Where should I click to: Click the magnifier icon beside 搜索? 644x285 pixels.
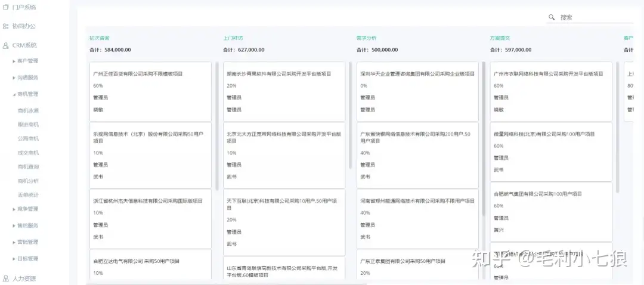pyautogui.click(x=552, y=17)
